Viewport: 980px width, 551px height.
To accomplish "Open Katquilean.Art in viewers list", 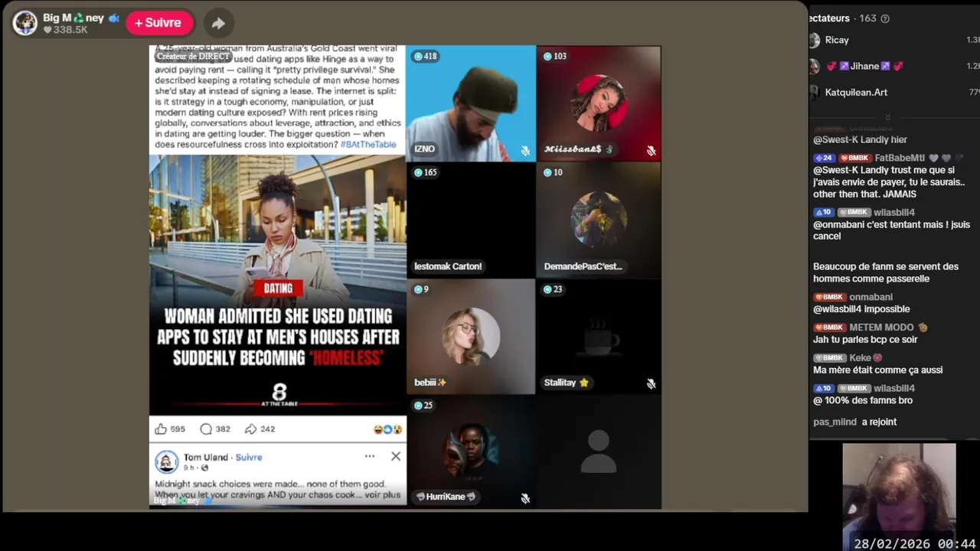I will tap(856, 92).
